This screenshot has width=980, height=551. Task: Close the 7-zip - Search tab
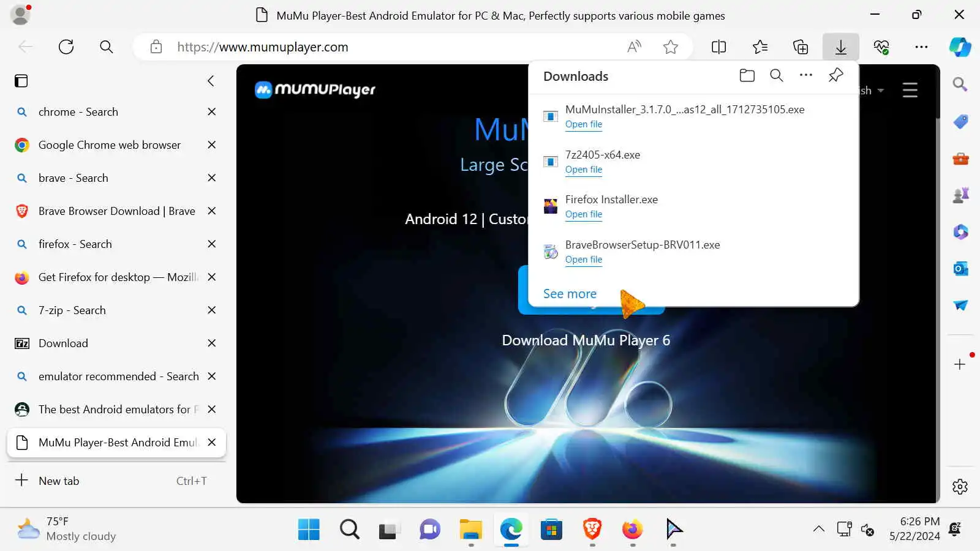click(212, 310)
